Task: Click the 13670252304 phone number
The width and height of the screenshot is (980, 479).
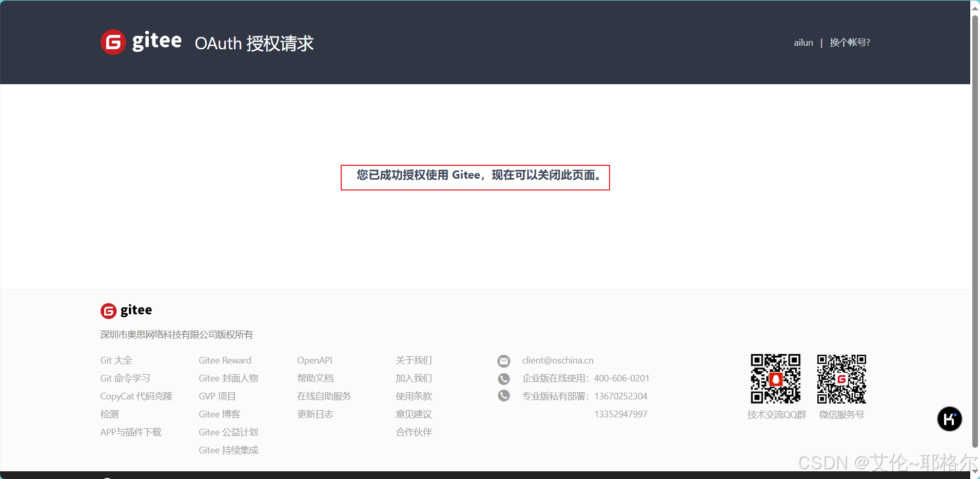Action: (621, 396)
